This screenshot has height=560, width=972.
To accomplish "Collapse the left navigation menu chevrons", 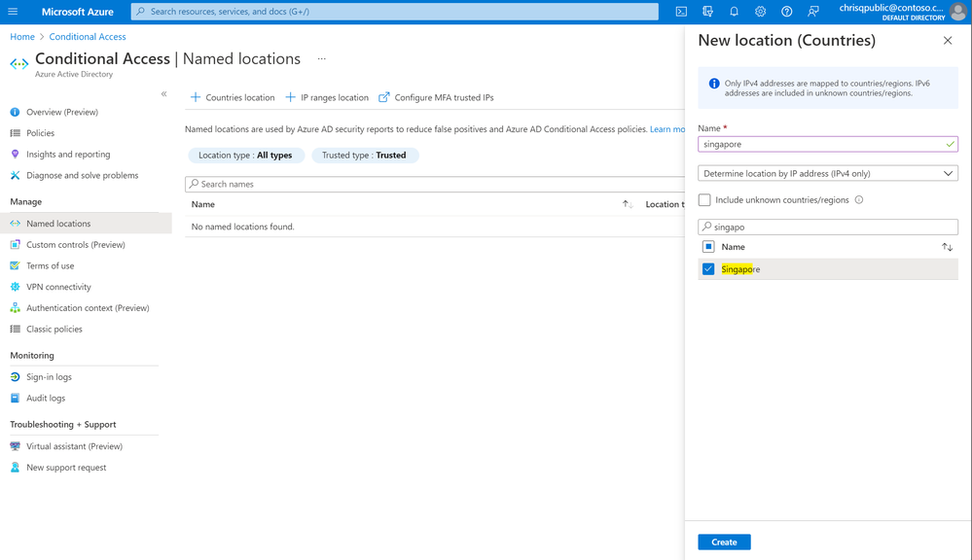I will pos(163,94).
